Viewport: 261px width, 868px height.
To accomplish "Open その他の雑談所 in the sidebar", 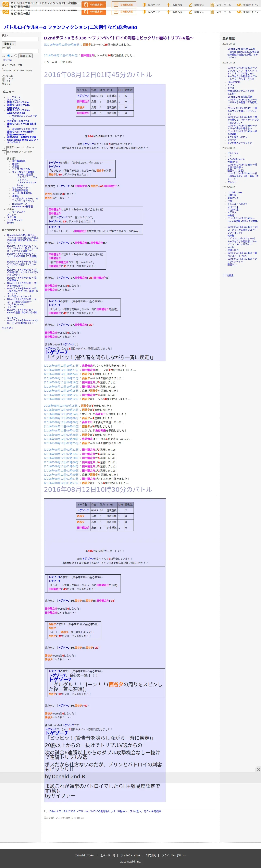I will click(25, 174).
